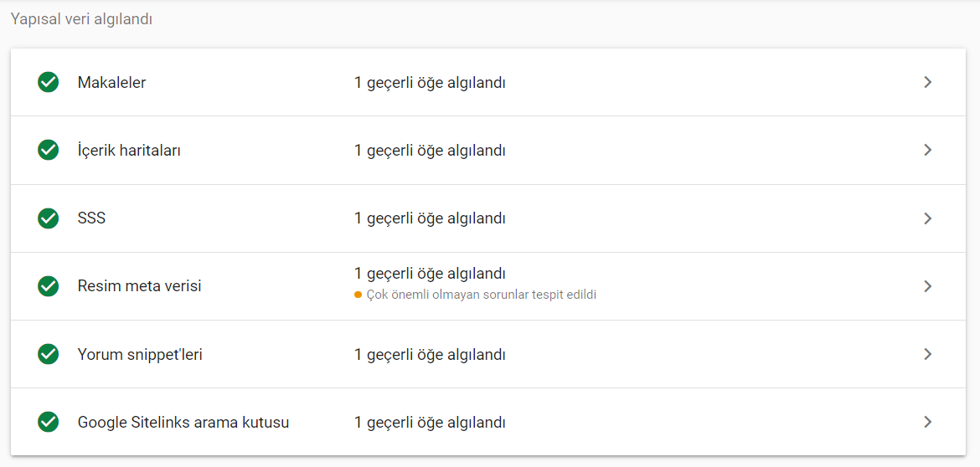This screenshot has height=467, width=980.
Task: Open Resim meta verisi details arrow
Action: (x=928, y=286)
